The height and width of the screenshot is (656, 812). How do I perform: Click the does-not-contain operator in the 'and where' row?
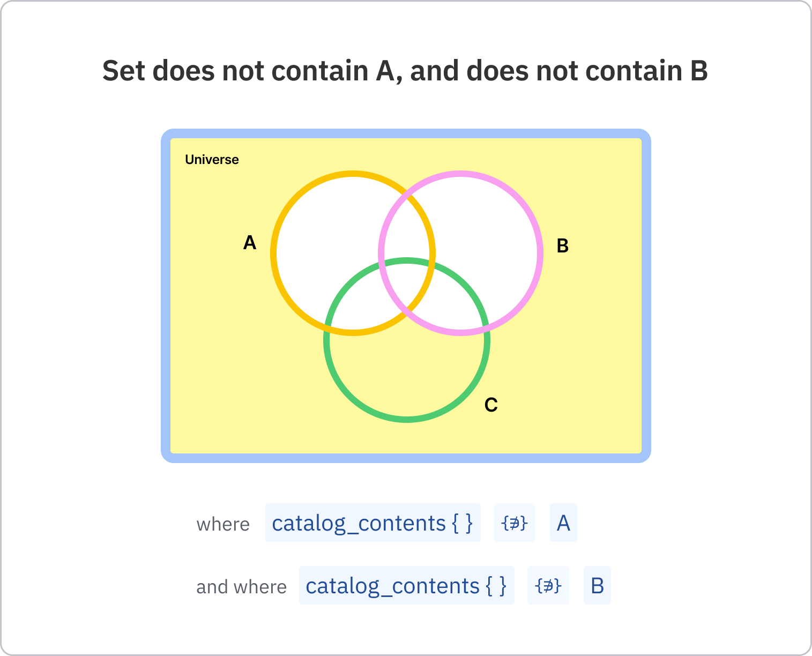(548, 586)
